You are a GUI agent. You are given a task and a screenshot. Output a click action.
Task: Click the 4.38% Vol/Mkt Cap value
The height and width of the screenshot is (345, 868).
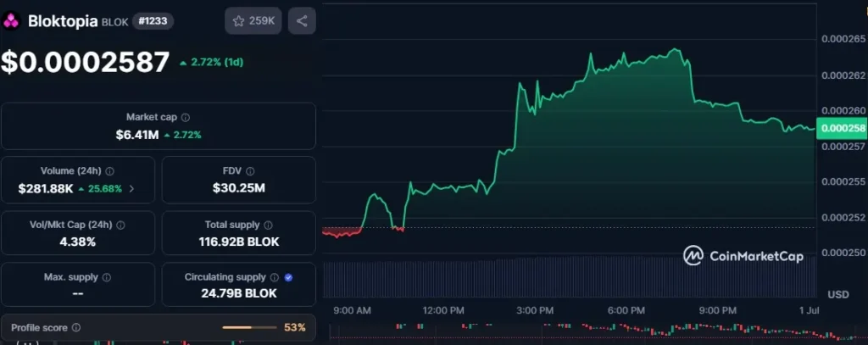tap(78, 242)
